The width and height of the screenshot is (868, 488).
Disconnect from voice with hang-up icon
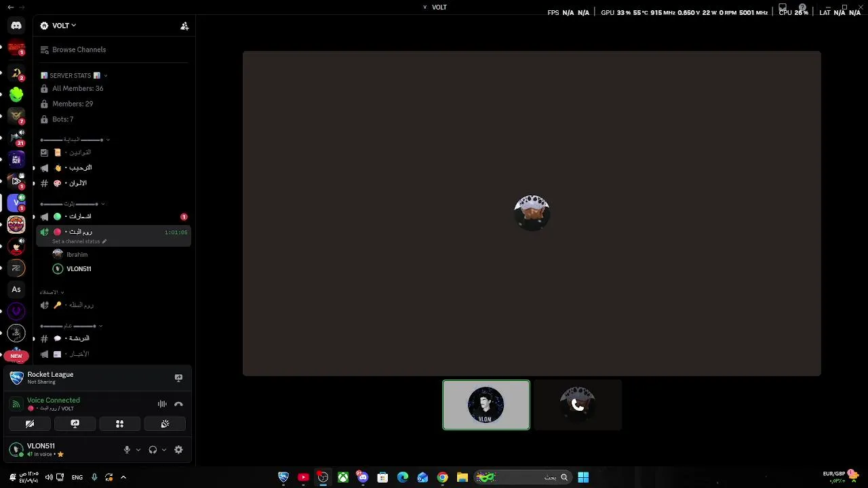(x=178, y=404)
